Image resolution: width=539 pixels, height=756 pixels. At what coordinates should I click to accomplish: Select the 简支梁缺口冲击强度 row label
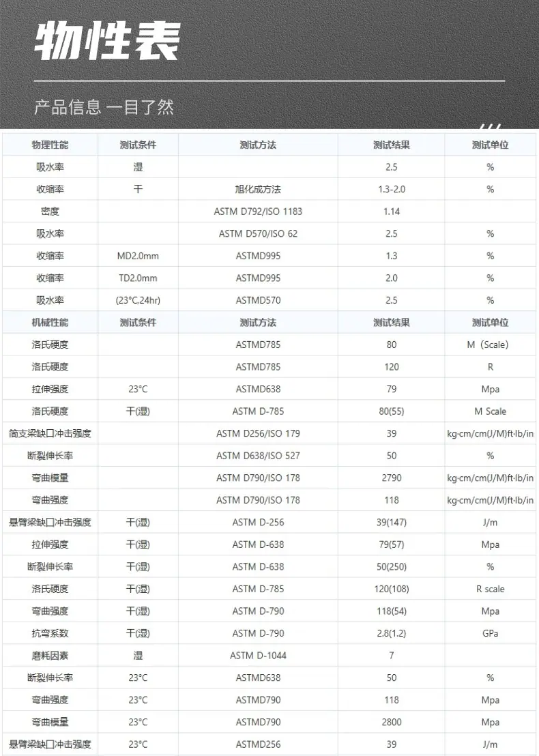(50, 433)
